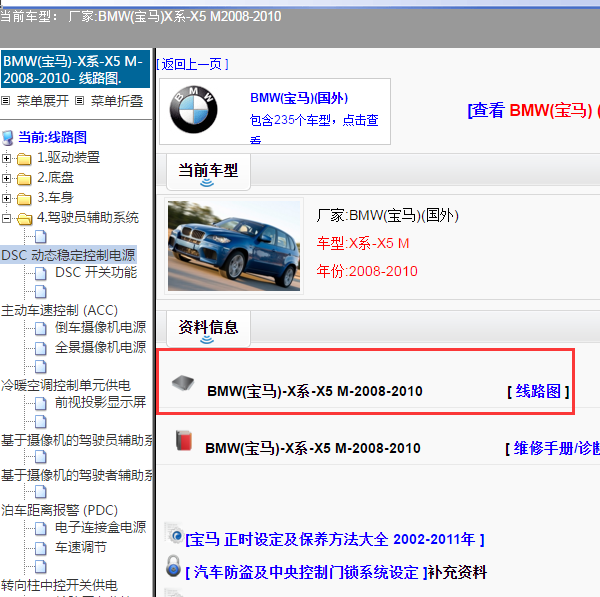Click the red text 车型:X系-X5 M
Screen dimensions: 600x597
click(x=363, y=243)
